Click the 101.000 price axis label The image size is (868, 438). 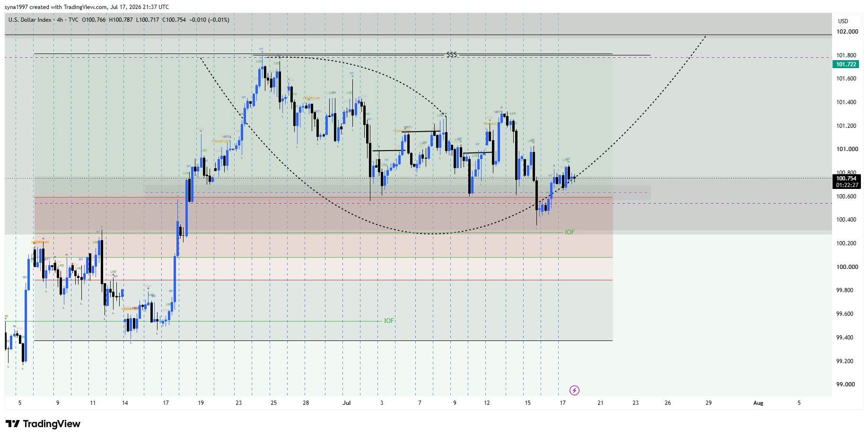[x=847, y=149]
